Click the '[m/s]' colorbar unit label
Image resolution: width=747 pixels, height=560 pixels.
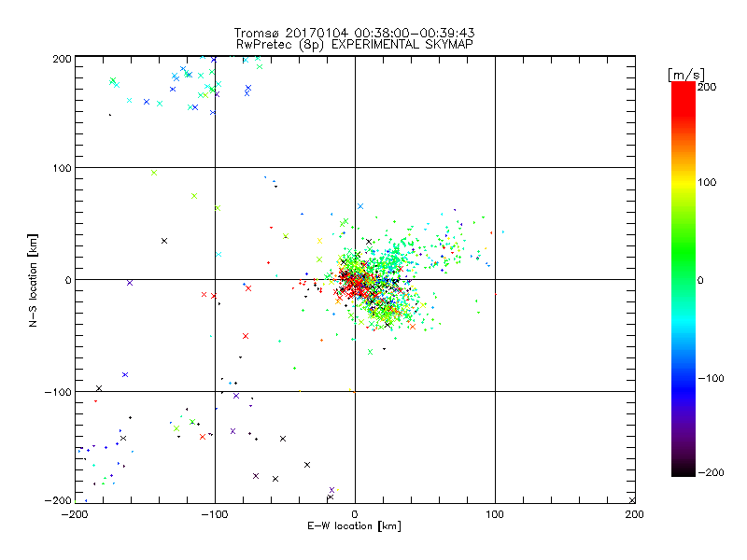tap(686, 75)
